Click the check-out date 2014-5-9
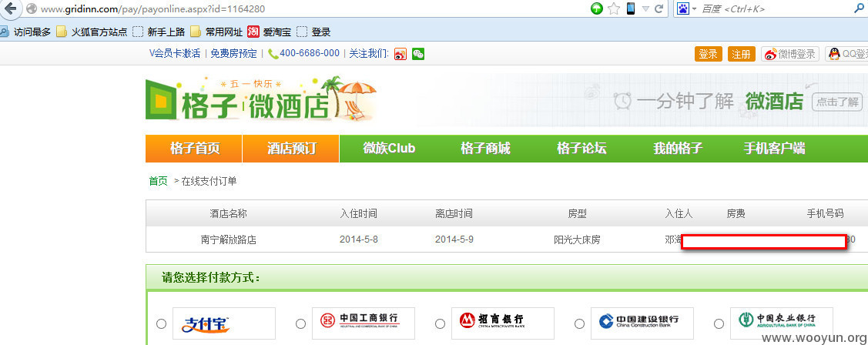This screenshot has height=345, width=868. 454,239
